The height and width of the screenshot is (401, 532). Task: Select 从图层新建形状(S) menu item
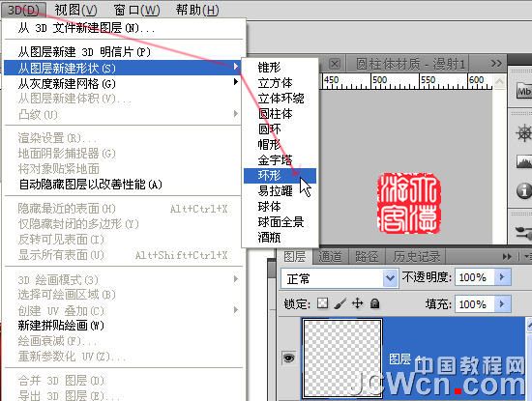point(123,69)
